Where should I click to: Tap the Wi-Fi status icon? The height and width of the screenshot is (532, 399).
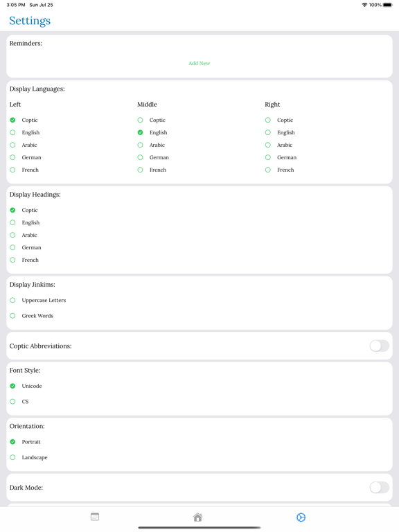point(365,5)
